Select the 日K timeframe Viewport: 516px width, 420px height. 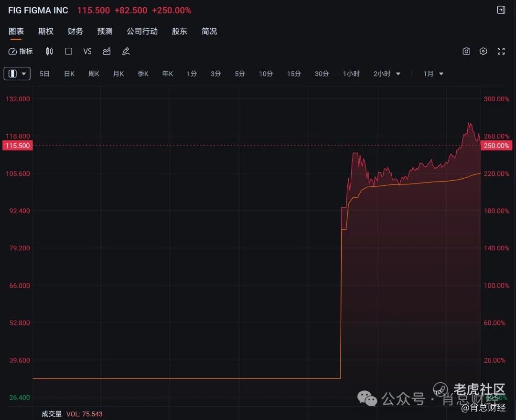pos(69,74)
